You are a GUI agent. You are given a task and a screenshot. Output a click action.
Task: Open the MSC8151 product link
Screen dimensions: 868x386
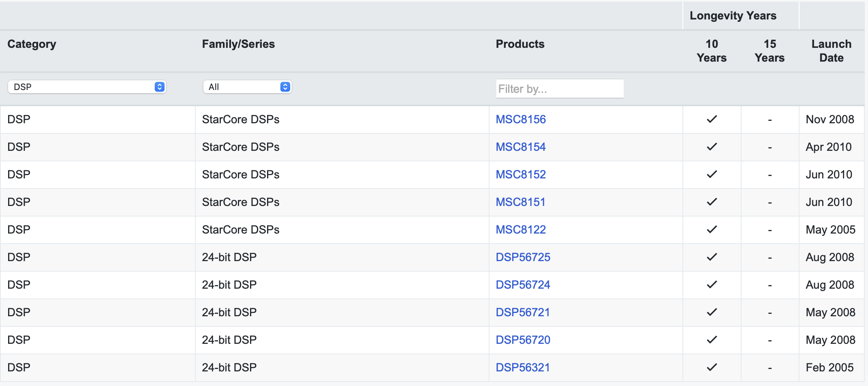point(521,202)
